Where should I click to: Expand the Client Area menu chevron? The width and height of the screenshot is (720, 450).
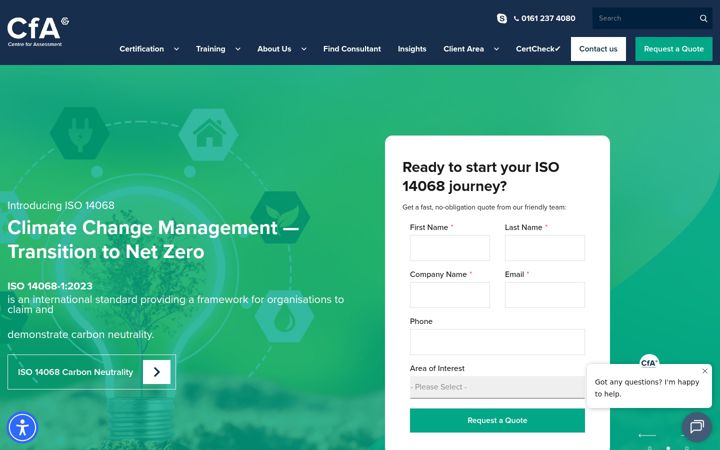click(x=496, y=49)
